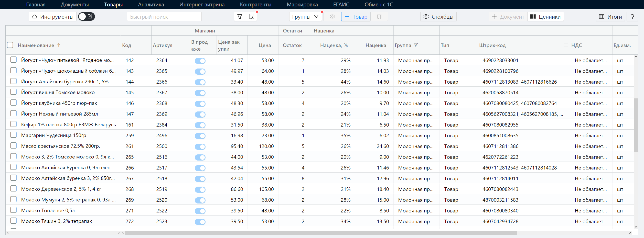The image size is (644, 238).
Task: Click the table's vertical scrollbar thumb
Action: tap(636, 125)
